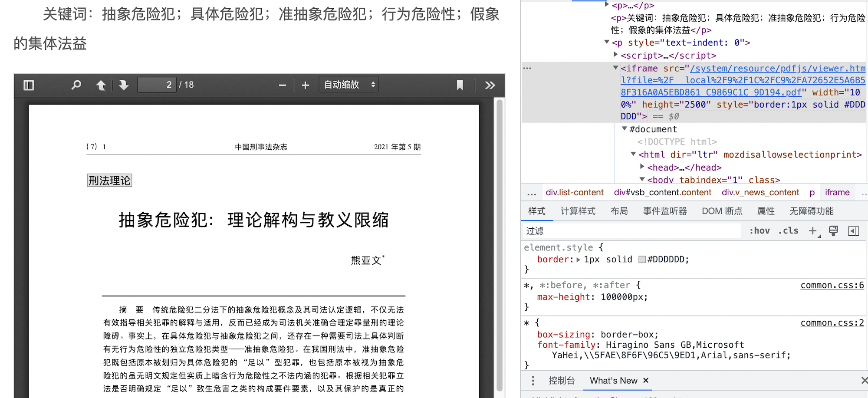Collapse the body tabindex node
The width and height of the screenshot is (868, 398).
642,179
